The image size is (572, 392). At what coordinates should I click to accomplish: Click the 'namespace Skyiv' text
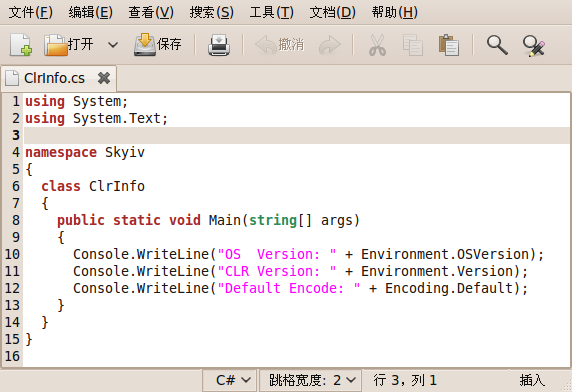tap(85, 152)
